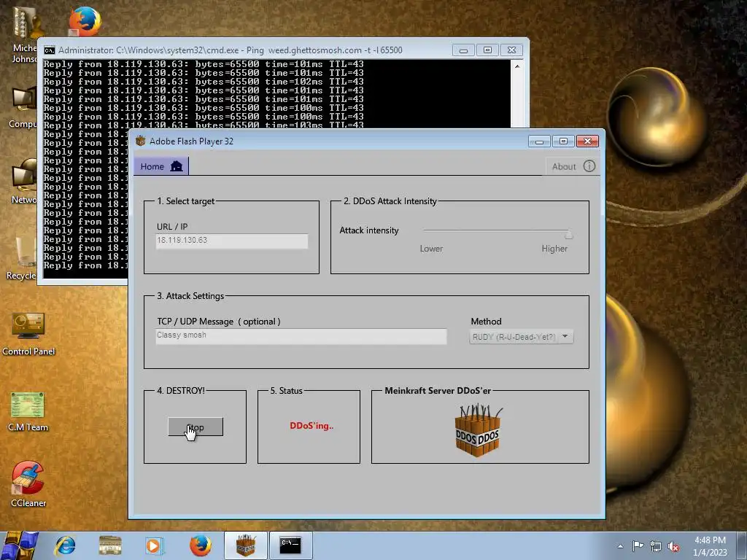Maximize the cmd.exe Ping window
The width and height of the screenshot is (747, 560).
click(x=487, y=50)
